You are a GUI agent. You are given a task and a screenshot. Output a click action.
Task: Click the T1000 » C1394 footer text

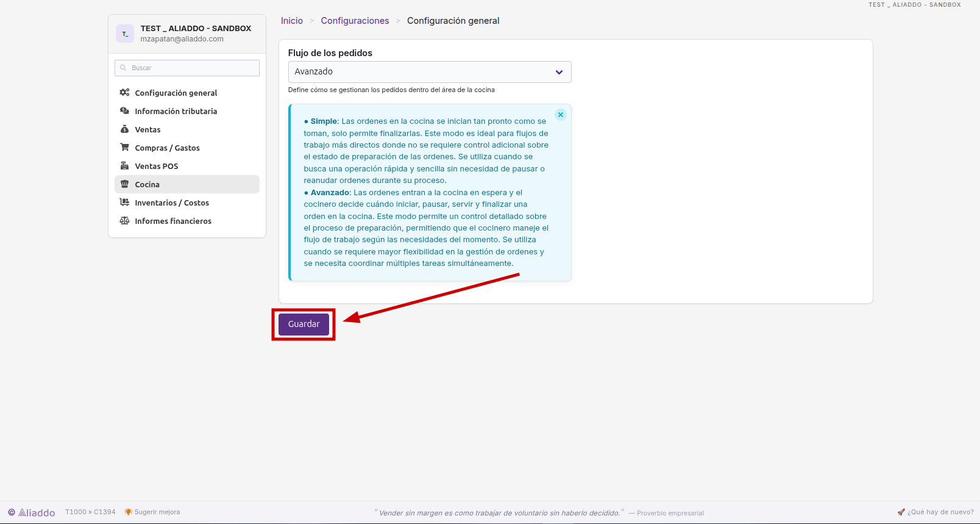(90, 512)
